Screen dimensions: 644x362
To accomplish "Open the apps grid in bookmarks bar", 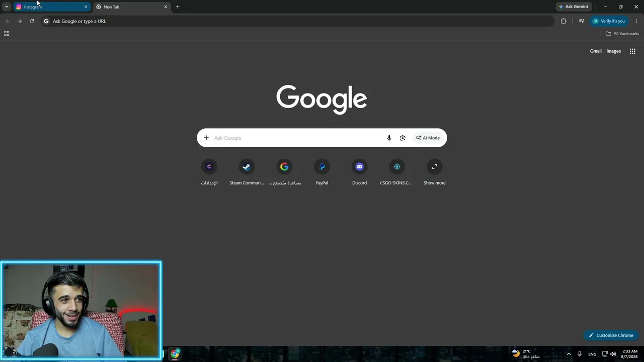I will coord(7,34).
